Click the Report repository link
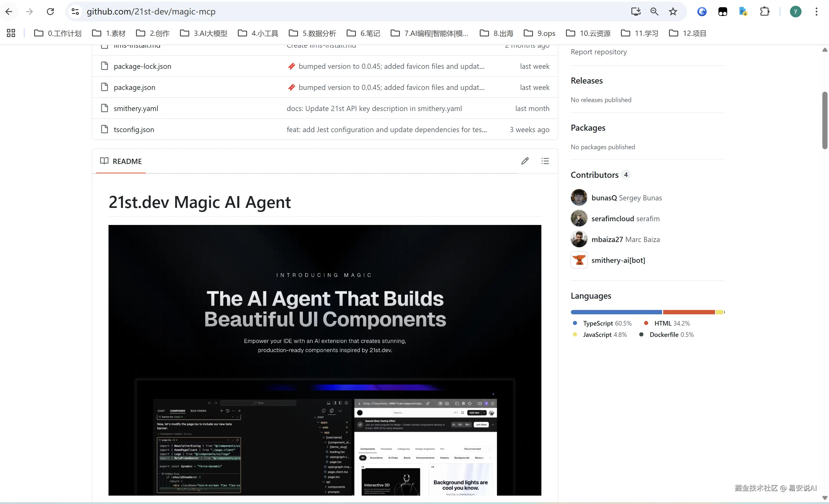 point(599,52)
